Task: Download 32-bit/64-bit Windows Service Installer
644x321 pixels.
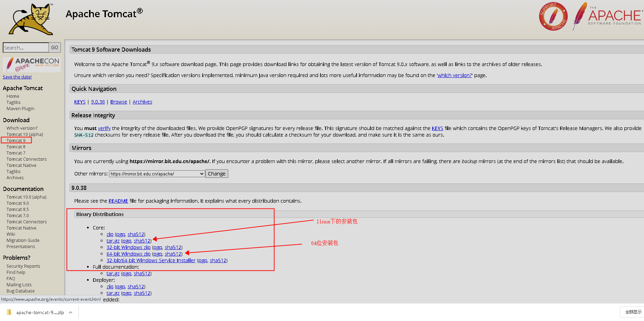Action: [151, 260]
